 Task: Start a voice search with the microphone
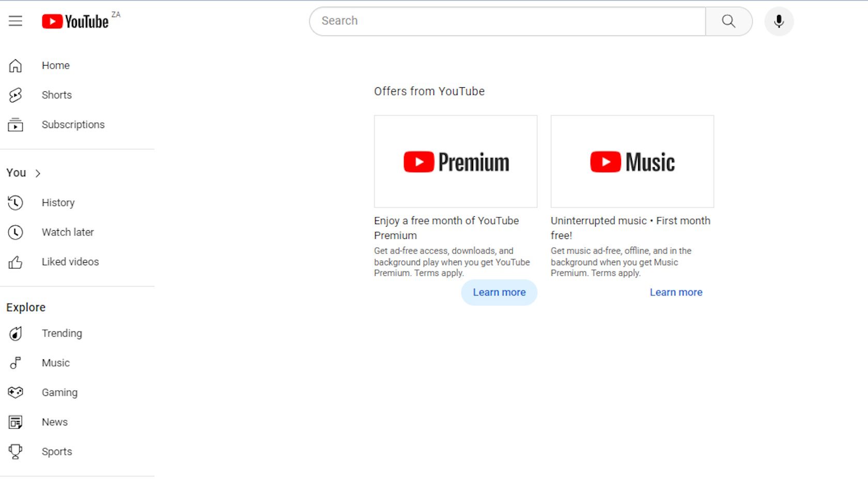[779, 21]
